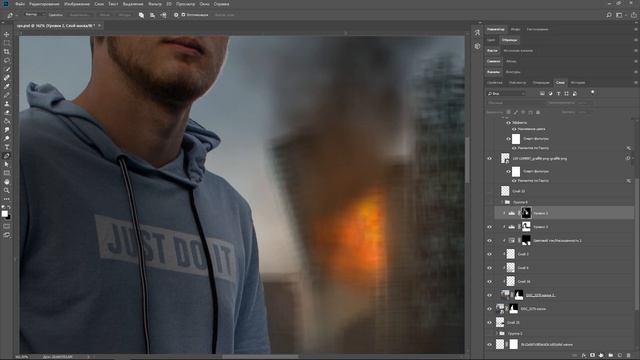
Task: Hide the Hue/Saturation 1 adjustment layer
Action: (x=489, y=240)
